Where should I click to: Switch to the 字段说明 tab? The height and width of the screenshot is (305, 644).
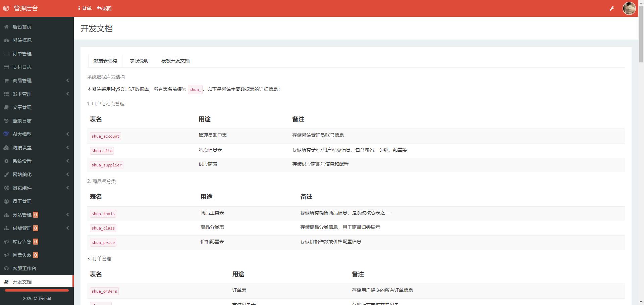point(139,61)
